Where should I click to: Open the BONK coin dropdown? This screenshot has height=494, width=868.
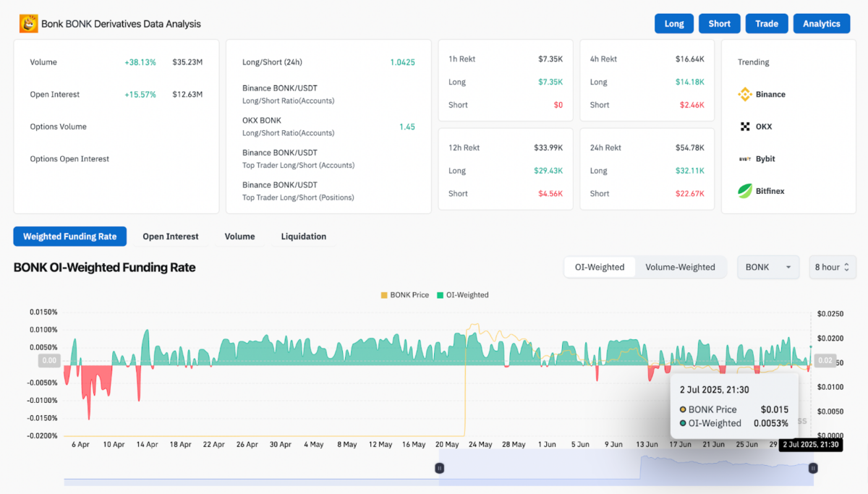click(767, 267)
